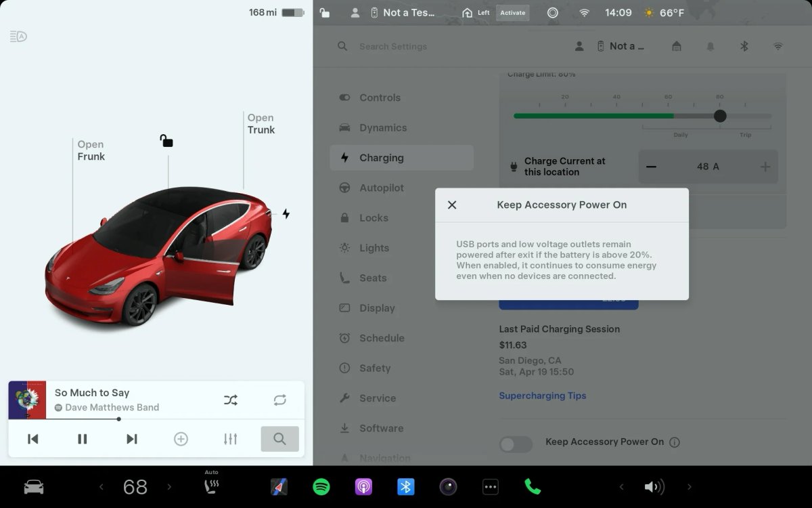Open the Podcasts app
Image resolution: width=812 pixels, height=508 pixels.
(x=363, y=487)
